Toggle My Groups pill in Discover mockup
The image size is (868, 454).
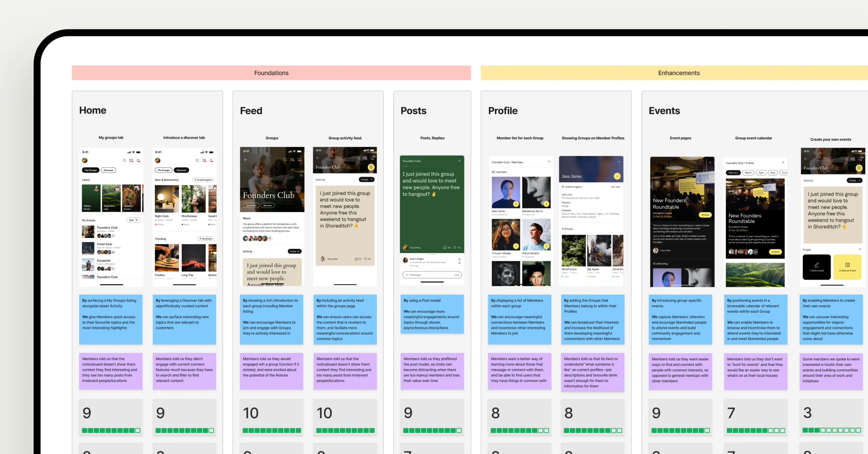tap(163, 170)
